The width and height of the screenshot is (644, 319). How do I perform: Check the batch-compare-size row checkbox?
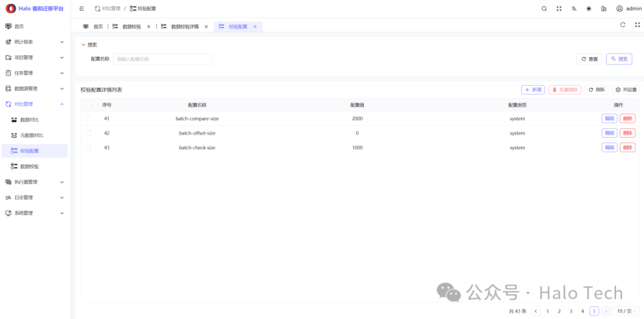tap(89, 119)
